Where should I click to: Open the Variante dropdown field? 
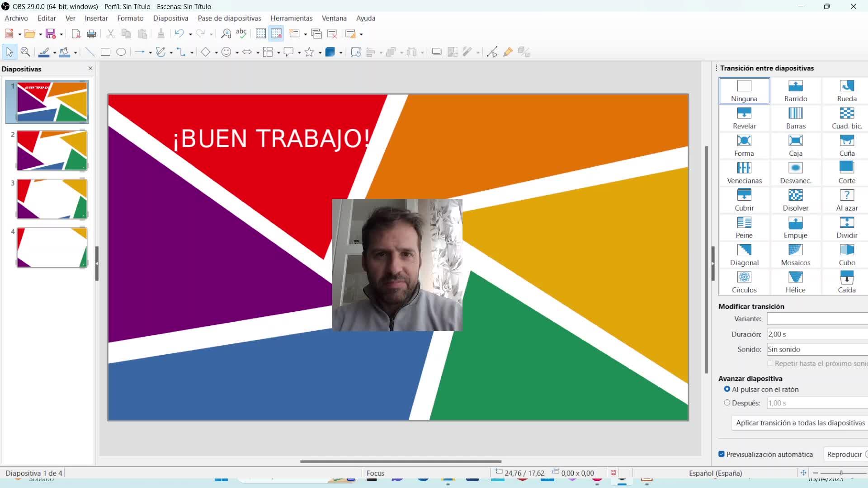point(816,319)
